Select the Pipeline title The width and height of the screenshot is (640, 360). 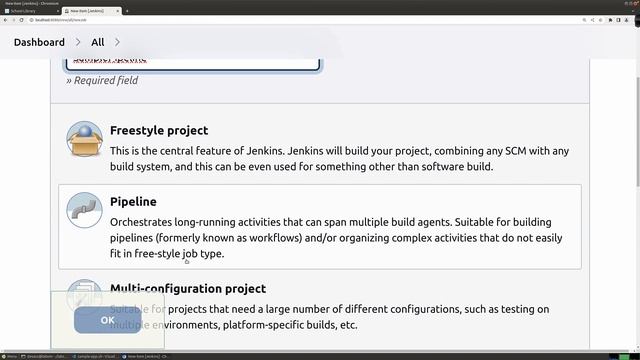point(133,202)
